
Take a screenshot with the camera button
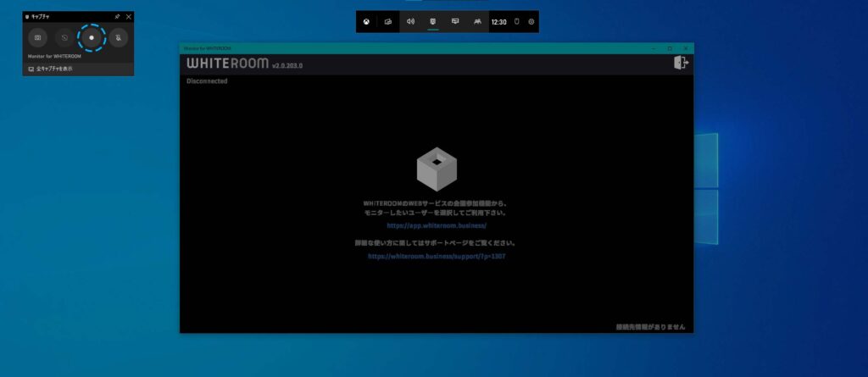pyautogui.click(x=37, y=37)
